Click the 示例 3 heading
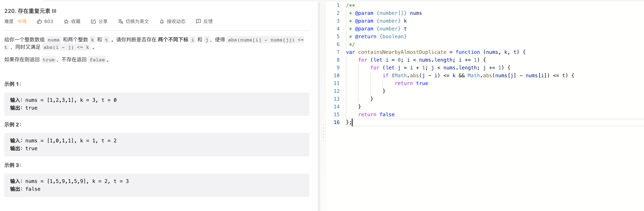The width and height of the screenshot is (644, 211). point(13,165)
